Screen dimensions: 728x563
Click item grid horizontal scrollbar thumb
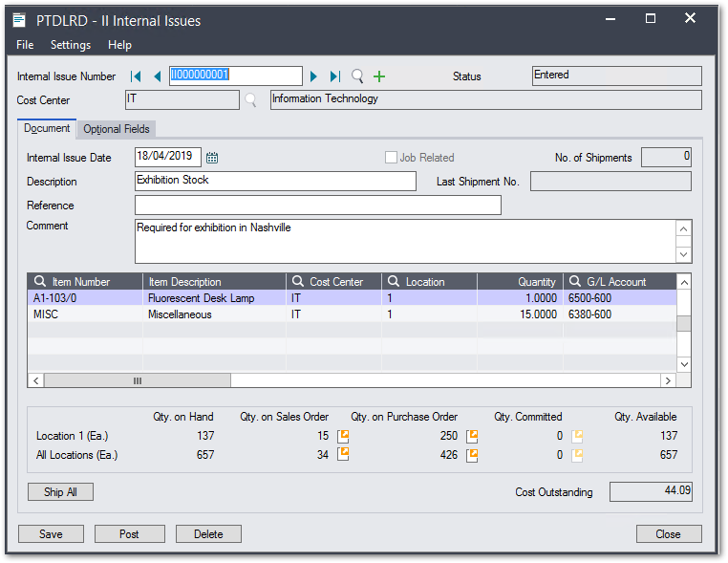coord(138,380)
